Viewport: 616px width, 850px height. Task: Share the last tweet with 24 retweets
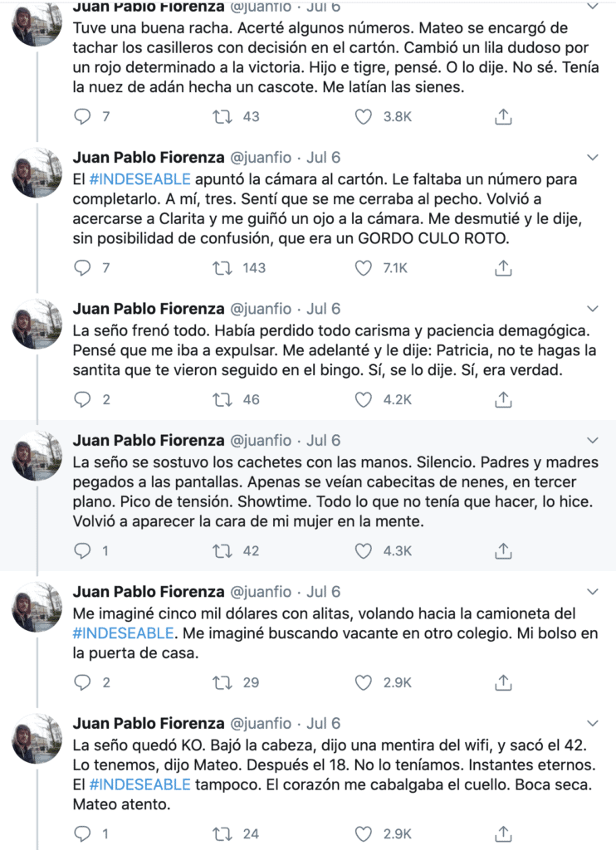point(502,833)
